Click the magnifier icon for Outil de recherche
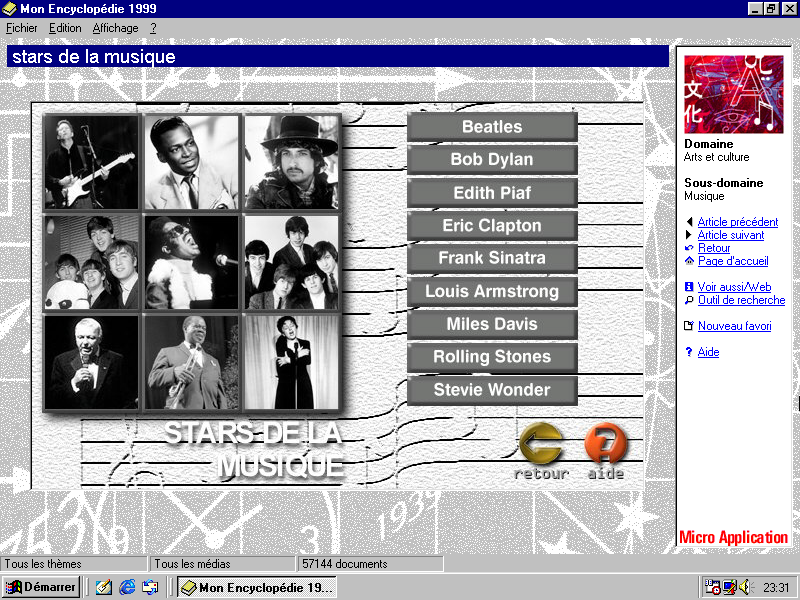The width and height of the screenshot is (800, 600). pyautogui.click(x=689, y=300)
